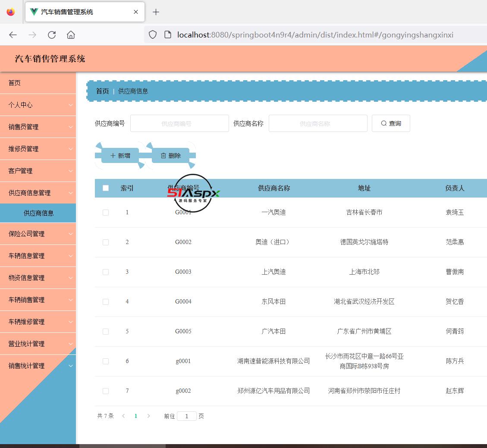Check the row for 一汽奥迪
The width and height of the screenshot is (487, 448).
click(106, 212)
